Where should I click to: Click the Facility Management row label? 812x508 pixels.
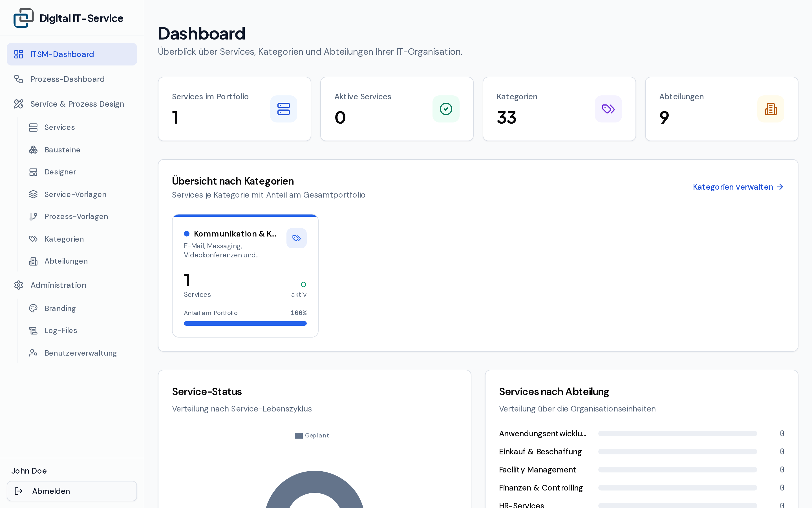click(x=537, y=469)
